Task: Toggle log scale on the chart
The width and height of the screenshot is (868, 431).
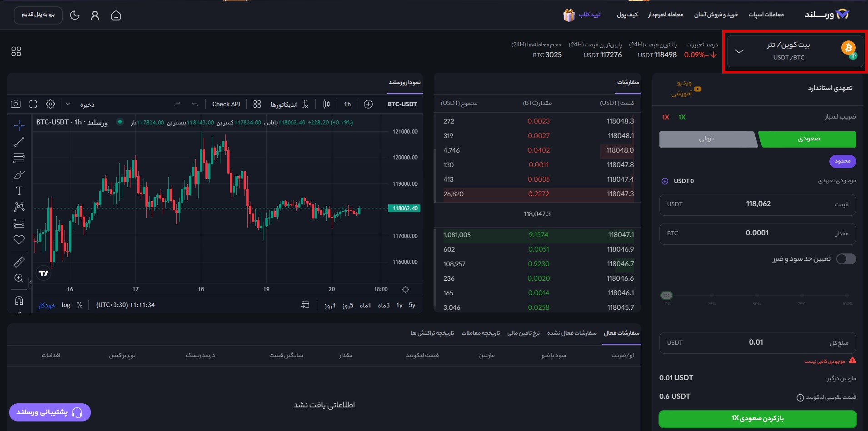Action: coord(66,305)
